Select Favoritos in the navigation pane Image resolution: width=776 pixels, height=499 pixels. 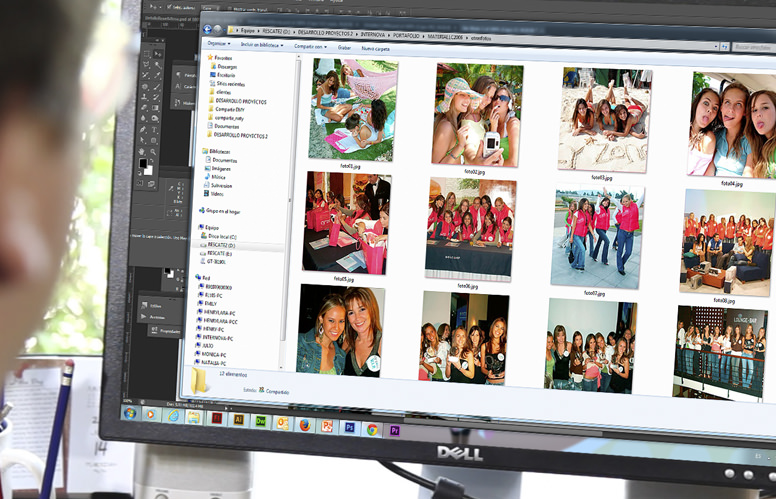(220, 58)
